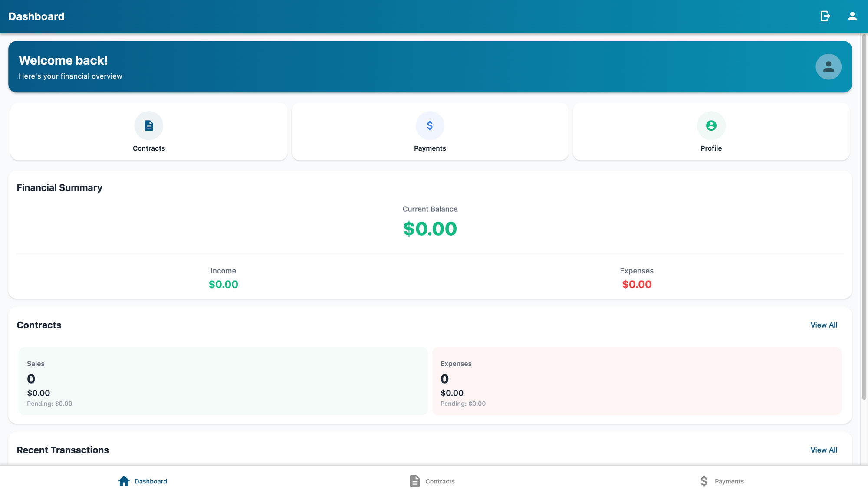This screenshot has height=496, width=868.
Task: View All recent transactions link
Action: (x=824, y=450)
